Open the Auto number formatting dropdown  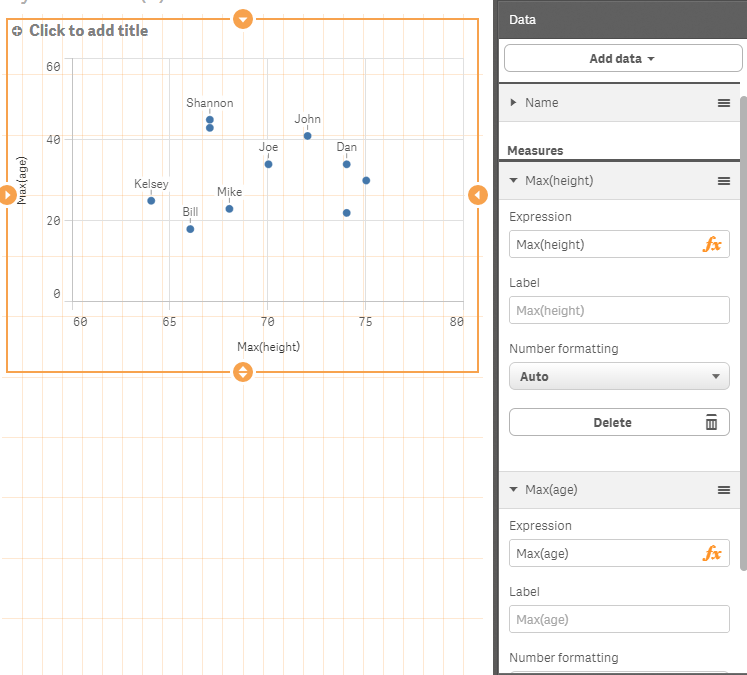click(619, 377)
